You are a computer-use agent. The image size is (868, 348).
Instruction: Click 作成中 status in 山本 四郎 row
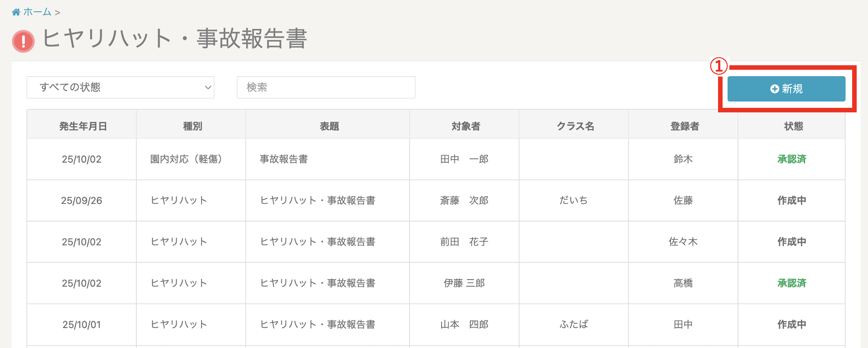[x=791, y=324]
